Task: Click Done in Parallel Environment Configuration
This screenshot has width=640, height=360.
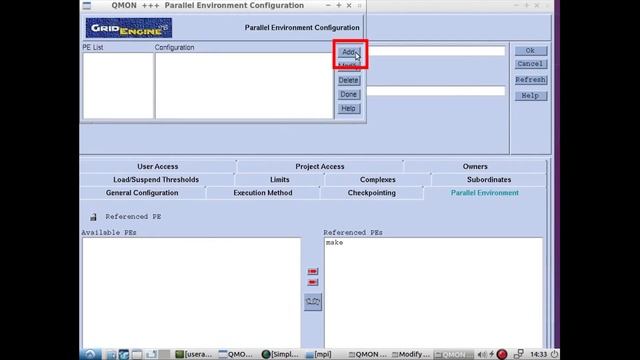Action: coord(349,94)
